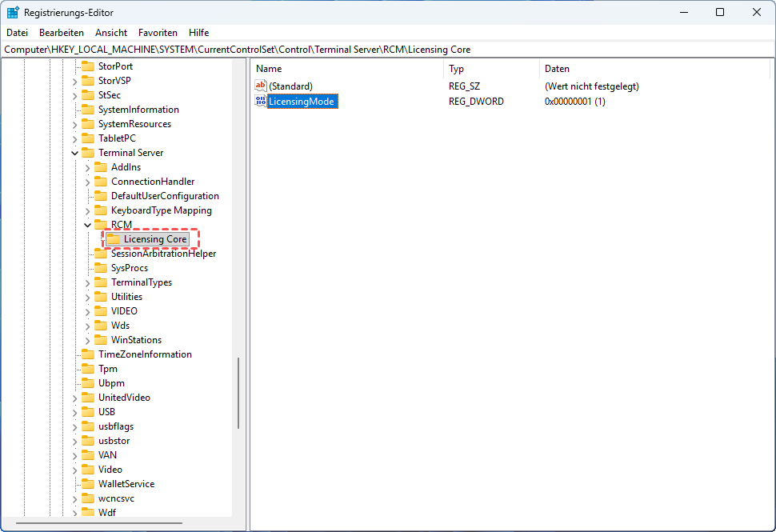Screen dimensions: 776x532
Task: Click the DefaultUserConfiguration folder icon
Action: coord(101,196)
